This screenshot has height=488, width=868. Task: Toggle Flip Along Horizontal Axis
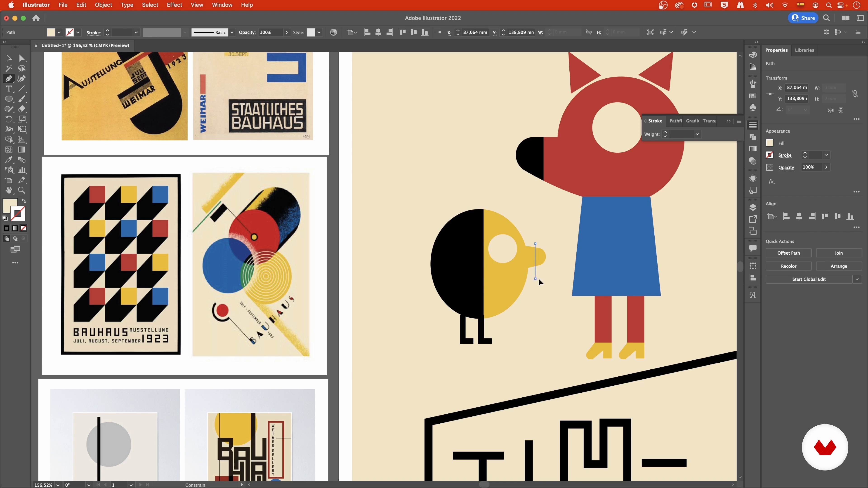point(831,110)
